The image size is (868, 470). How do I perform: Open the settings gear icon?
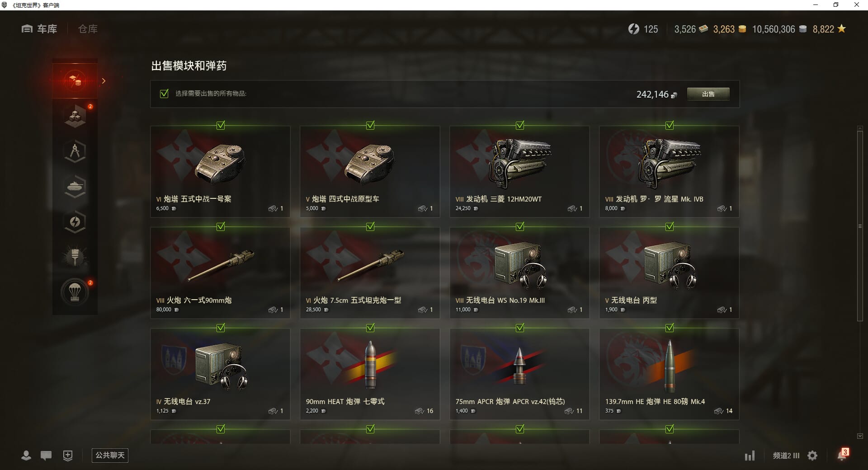pos(812,456)
